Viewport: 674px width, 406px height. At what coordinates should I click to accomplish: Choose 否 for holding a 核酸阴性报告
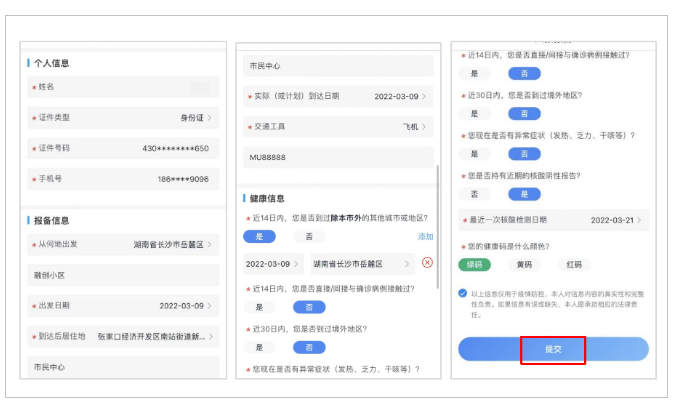click(524, 194)
